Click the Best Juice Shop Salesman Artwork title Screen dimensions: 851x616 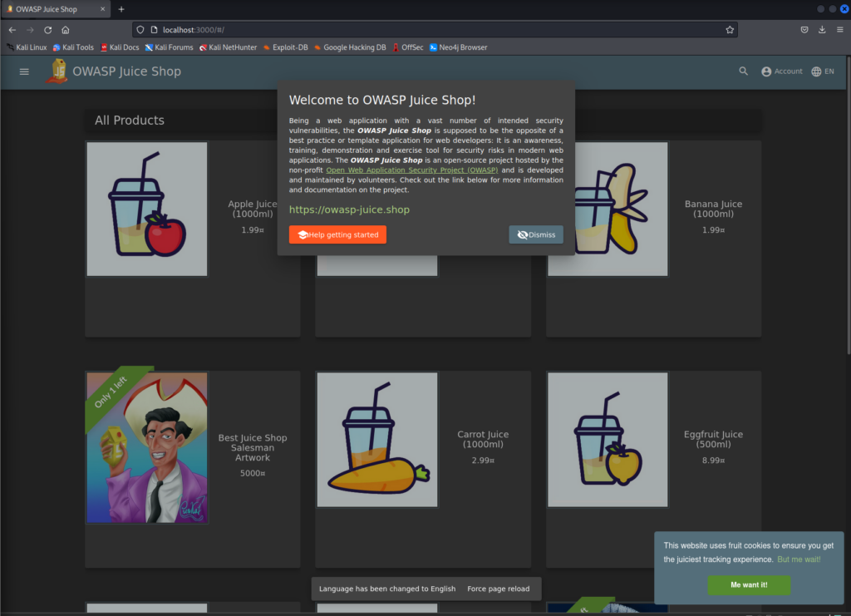coord(253,447)
